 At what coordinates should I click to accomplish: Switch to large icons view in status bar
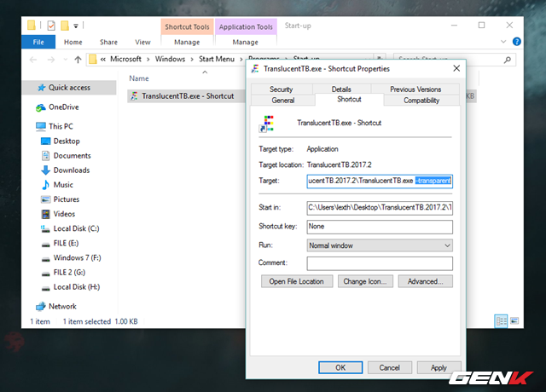[514, 321]
